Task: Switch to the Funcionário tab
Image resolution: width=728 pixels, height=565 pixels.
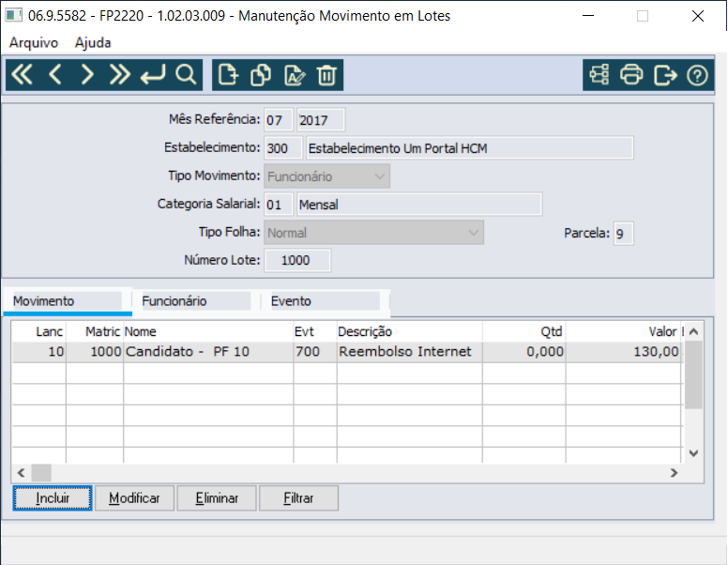Action: pyautogui.click(x=196, y=301)
